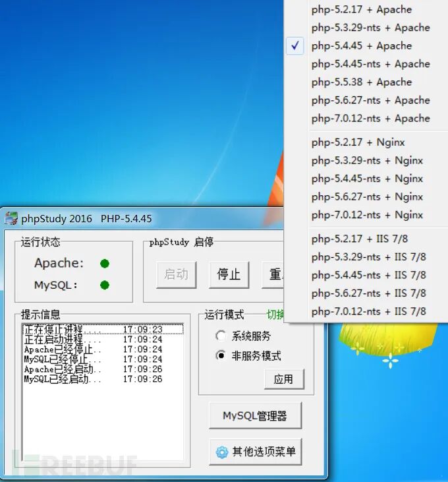This screenshot has width=448, height=482.
Task: Select log row Apache已经启动 17:09:26
Action: coord(103,369)
